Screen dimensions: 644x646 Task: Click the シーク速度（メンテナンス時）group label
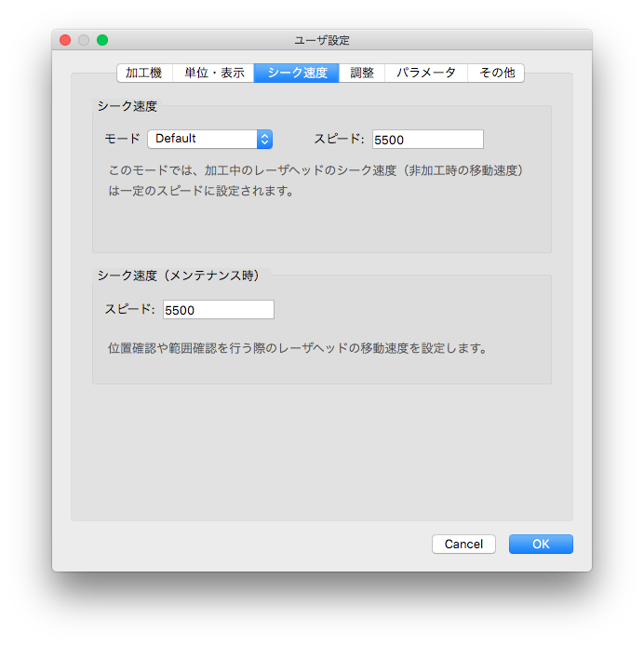[x=179, y=276]
